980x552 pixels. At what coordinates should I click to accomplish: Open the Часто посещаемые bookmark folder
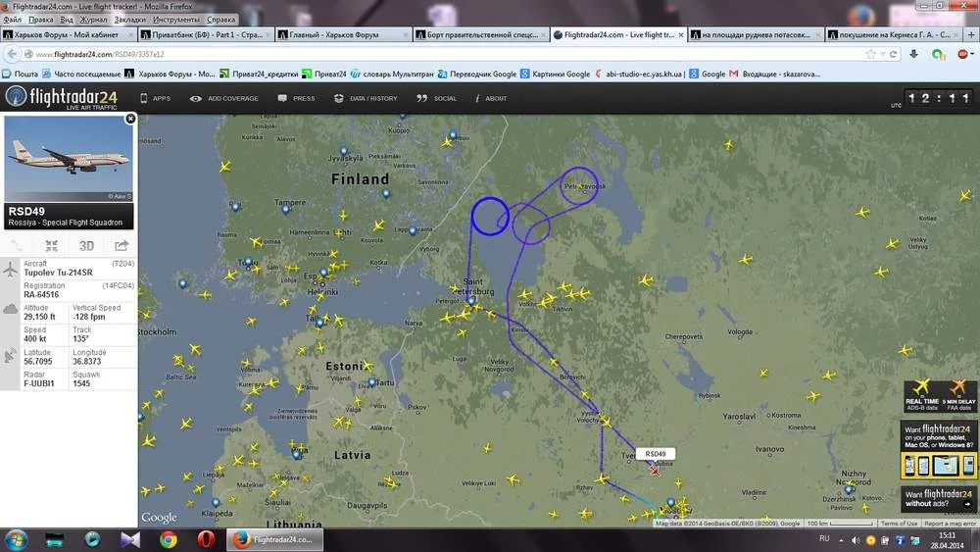pos(81,74)
